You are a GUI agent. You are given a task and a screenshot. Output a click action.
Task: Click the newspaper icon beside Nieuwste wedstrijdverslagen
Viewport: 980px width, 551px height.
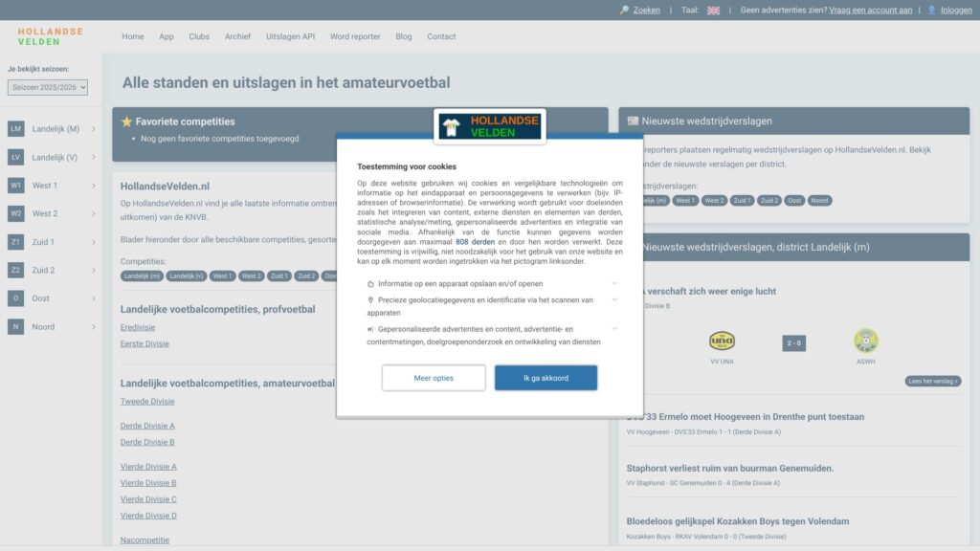tap(633, 121)
